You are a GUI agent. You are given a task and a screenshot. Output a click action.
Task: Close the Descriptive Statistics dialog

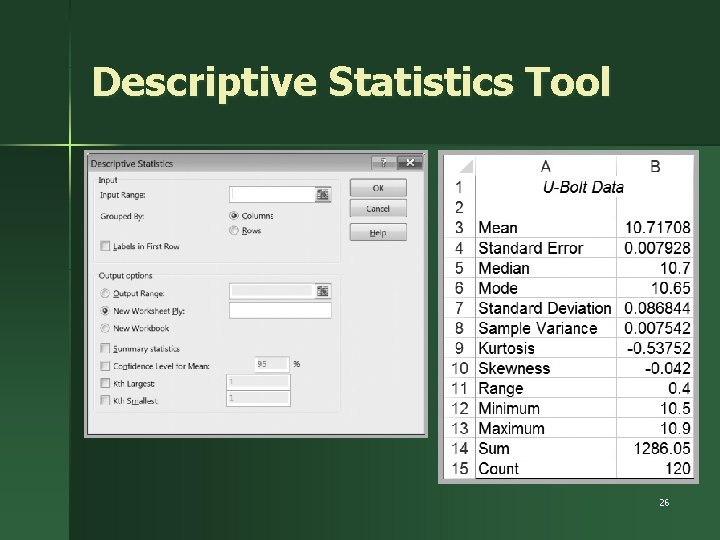(x=410, y=163)
